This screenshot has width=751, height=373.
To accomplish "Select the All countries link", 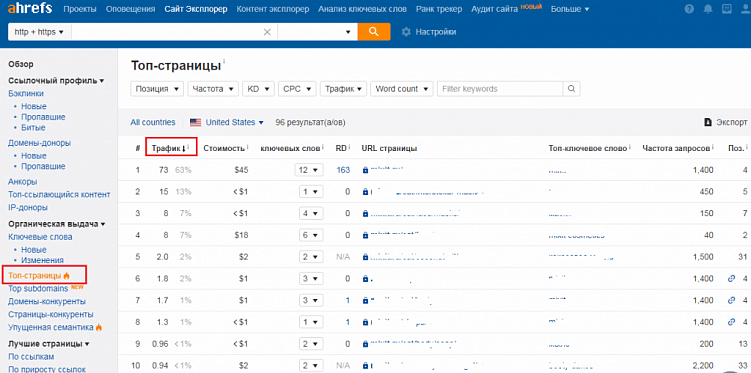I will (x=153, y=123).
